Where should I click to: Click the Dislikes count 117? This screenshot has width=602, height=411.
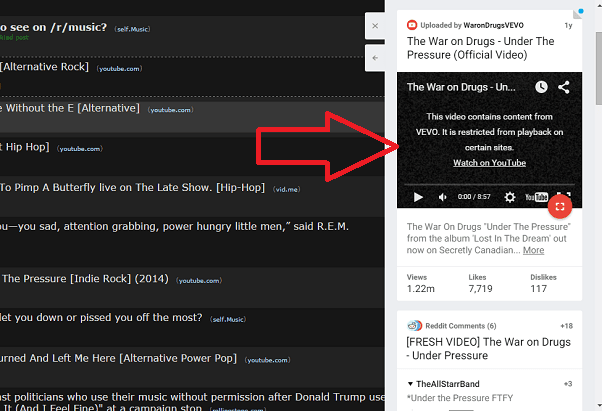539,289
